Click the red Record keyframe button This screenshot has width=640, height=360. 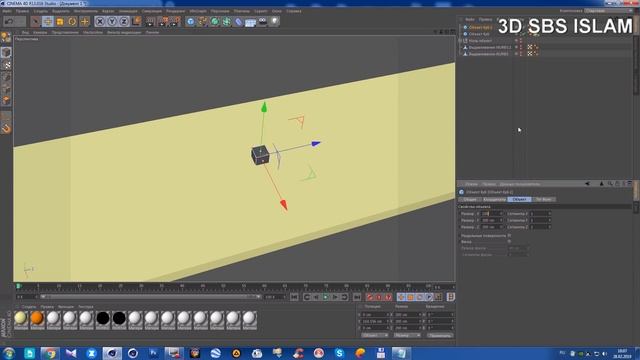pyautogui.click(x=370, y=297)
